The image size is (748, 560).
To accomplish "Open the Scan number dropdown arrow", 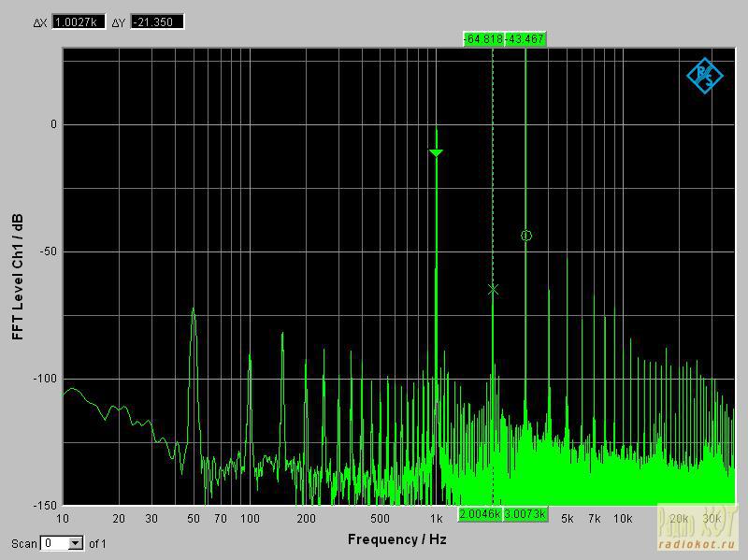I will coord(76,543).
